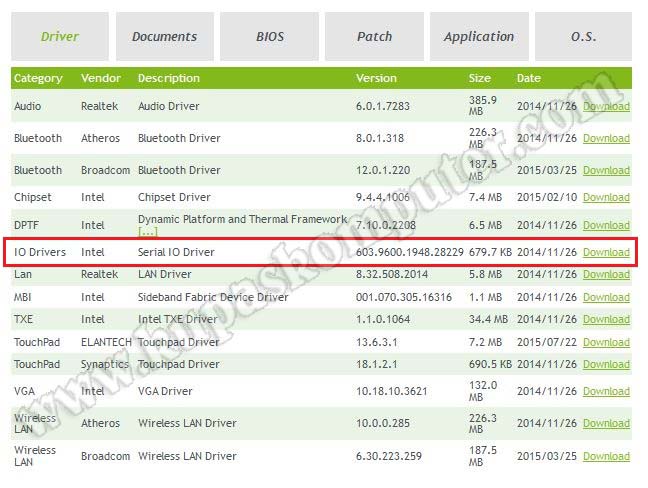The width and height of the screenshot is (648, 488).
Task: Open the Documents tab
Action: (x=164, y=37)
